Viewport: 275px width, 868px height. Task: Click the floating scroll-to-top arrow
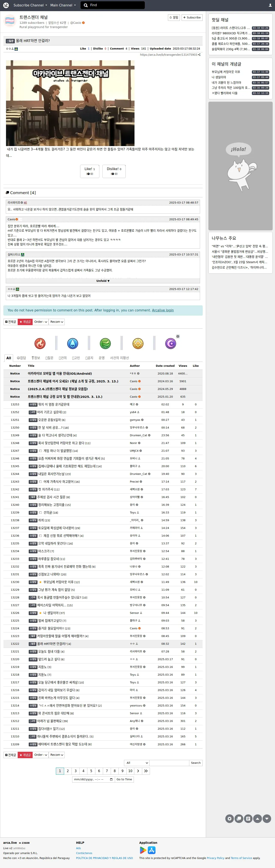257,818
